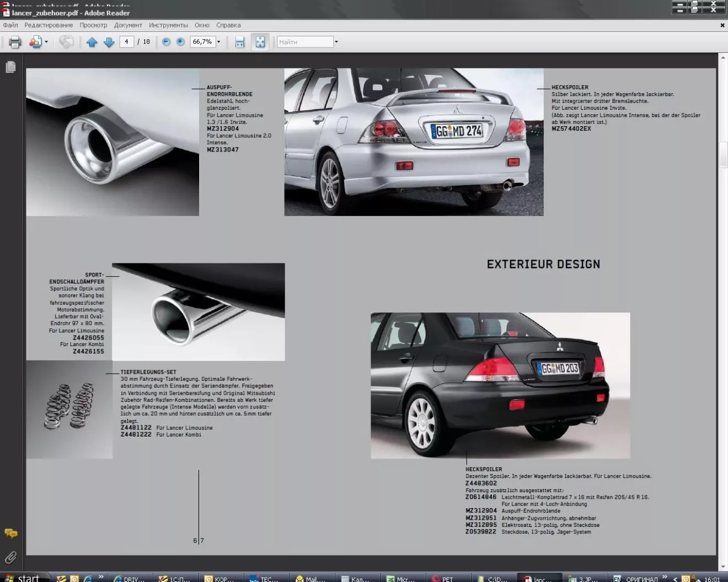Screen dimensions: 728x582
Task: Click the collaboration people icon
Action: point(35,42)
